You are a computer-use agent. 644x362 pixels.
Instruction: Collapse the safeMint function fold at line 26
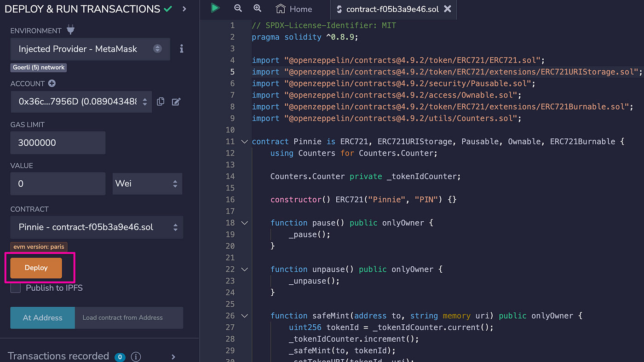pyautogui.click(x=244, y=316)
